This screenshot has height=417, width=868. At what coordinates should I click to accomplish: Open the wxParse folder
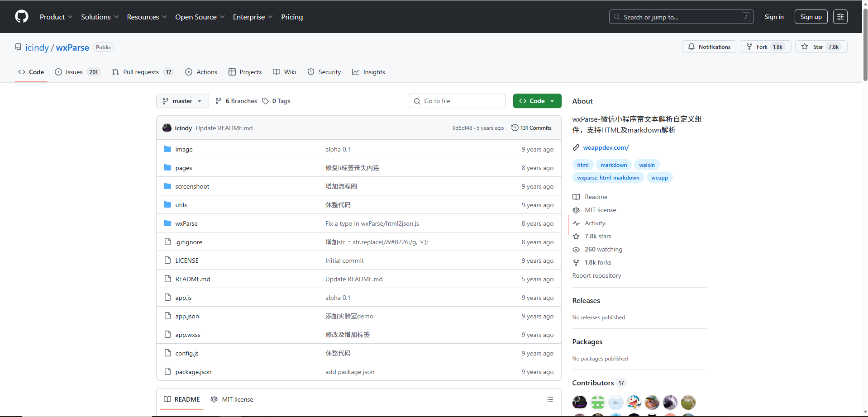(x=186, y=223)
